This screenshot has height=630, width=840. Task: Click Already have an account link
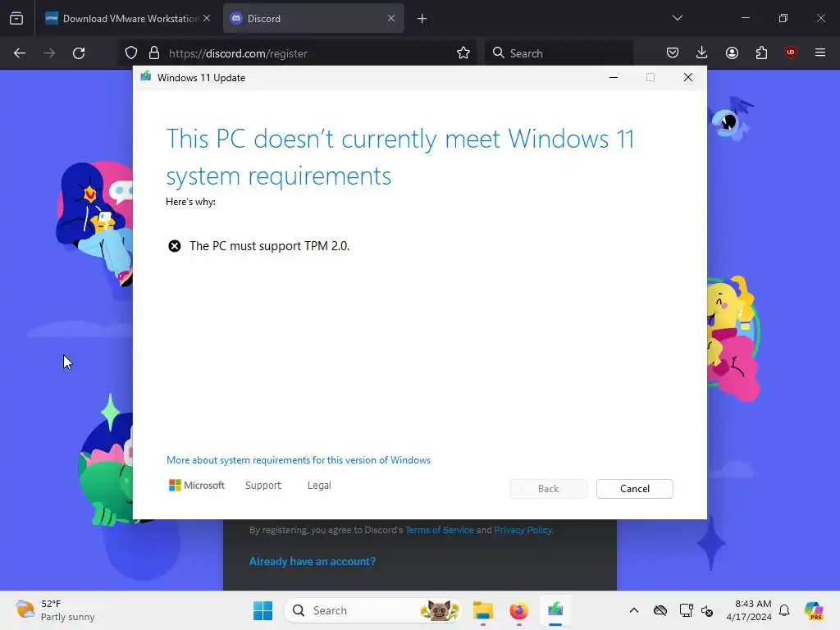coord(313,561)
